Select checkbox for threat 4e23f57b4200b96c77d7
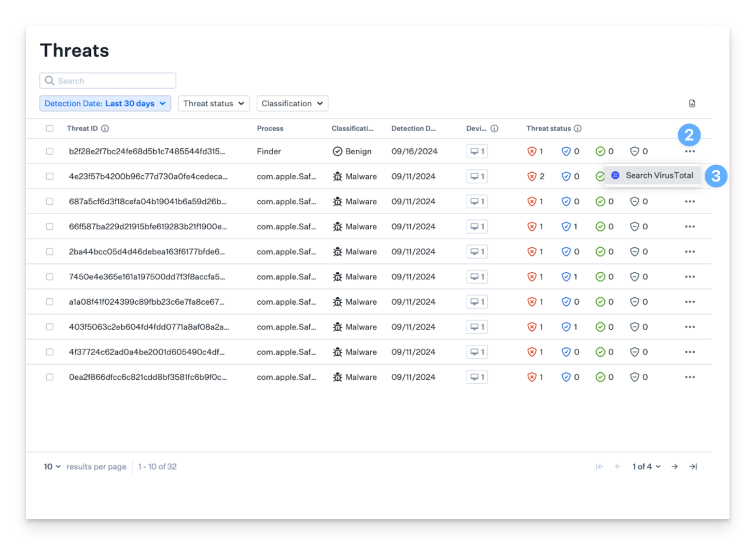Image resolution: width=756 pixels, height=545 pixels. [x=50, y=176]
